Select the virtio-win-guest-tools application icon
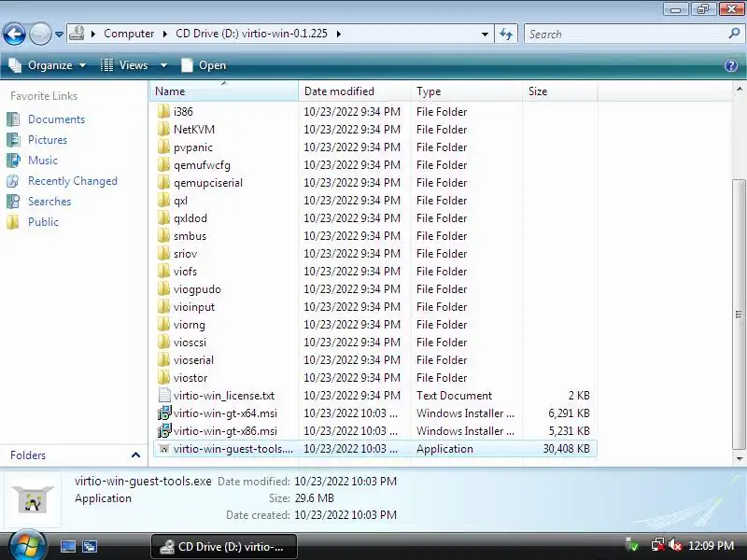Image resolution: width=747 pixels, height=560 pixels. (164, 449)
